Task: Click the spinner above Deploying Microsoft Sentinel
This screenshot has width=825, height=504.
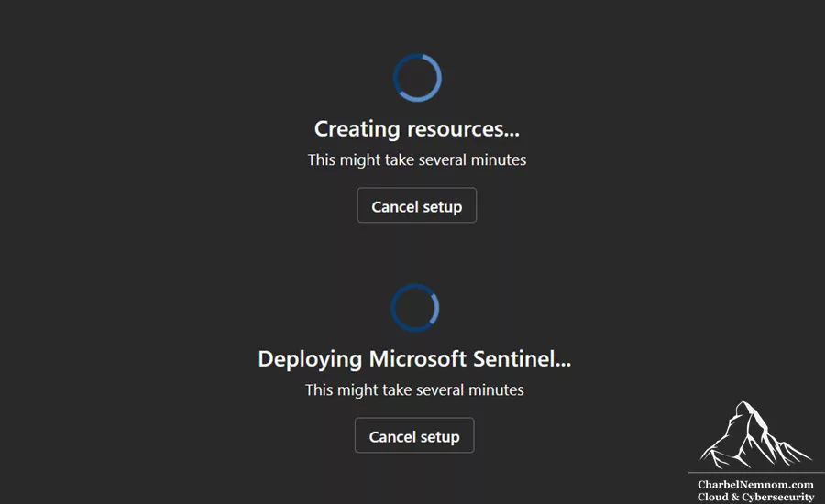Action: pos(415,308)
